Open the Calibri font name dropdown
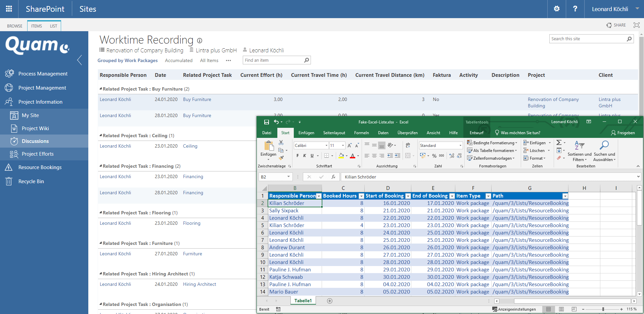The height and width of the screenshot is (314, 644). (326, 145)
